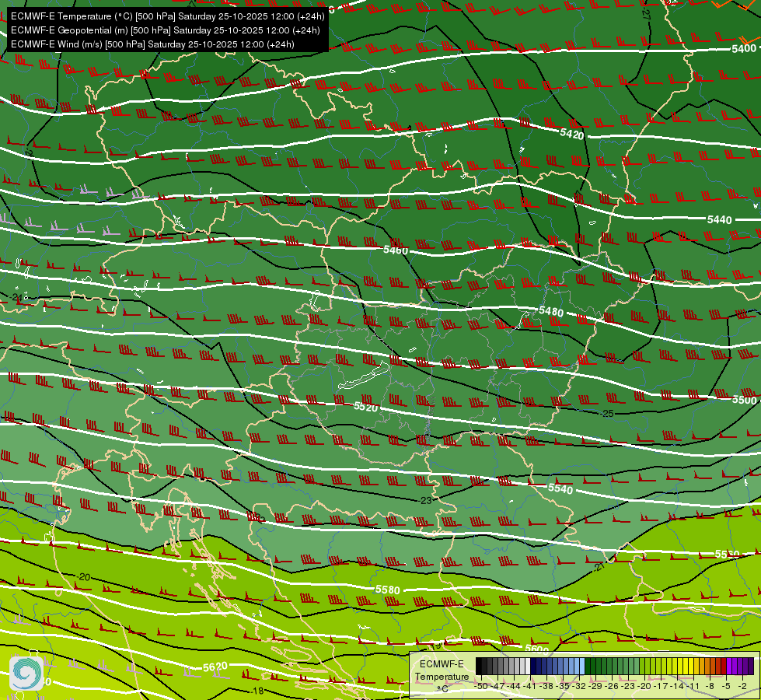Click the -38 legend scale value
Viewport: 761px width, 700px height.
pos(546,686)
